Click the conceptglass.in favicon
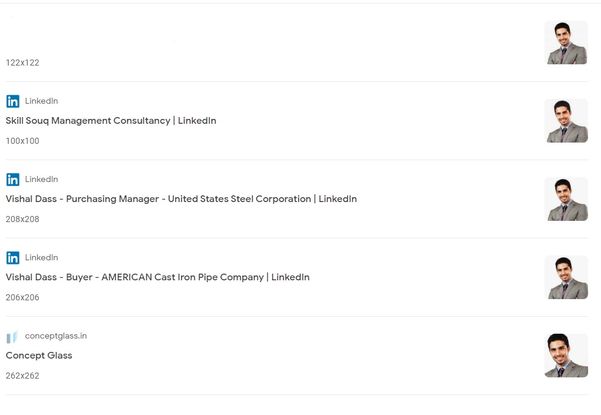Screen dimensions: 601x415 coord(12,337)
